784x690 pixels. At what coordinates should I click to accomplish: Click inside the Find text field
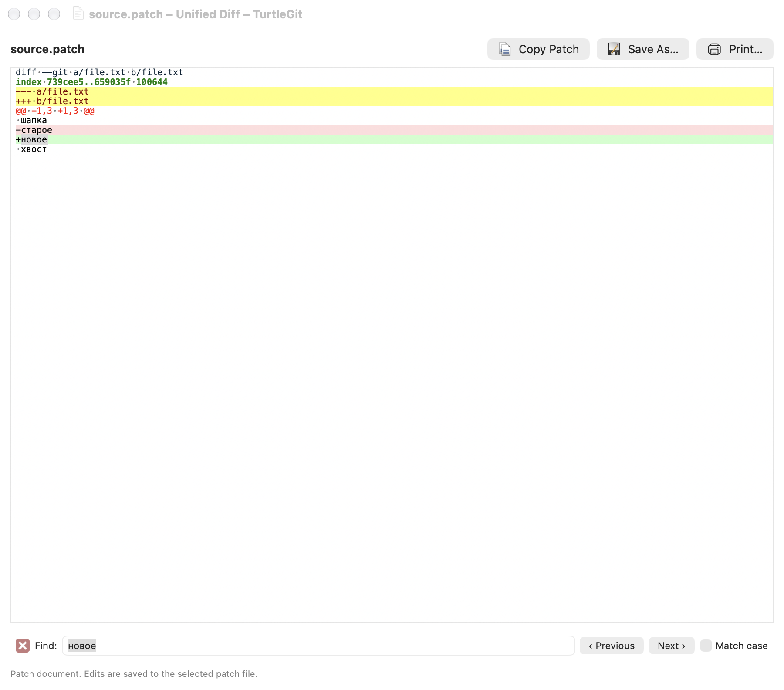pyautogui.click(x=318, y=646)
